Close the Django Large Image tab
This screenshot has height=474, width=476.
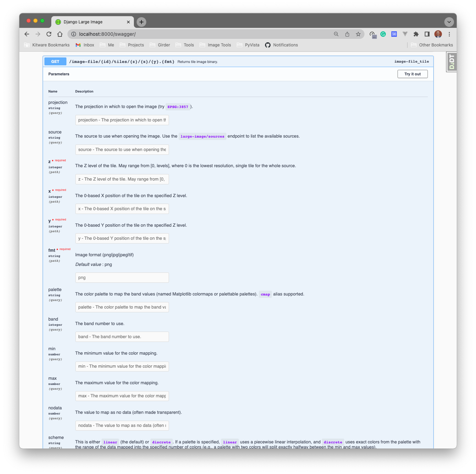point(128,22)
